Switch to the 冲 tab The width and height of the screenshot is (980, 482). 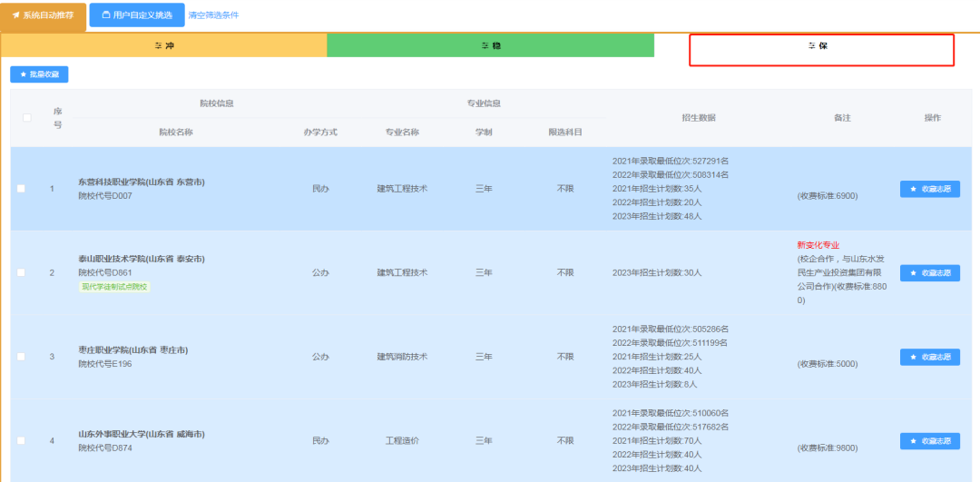(x=164, y=45)
